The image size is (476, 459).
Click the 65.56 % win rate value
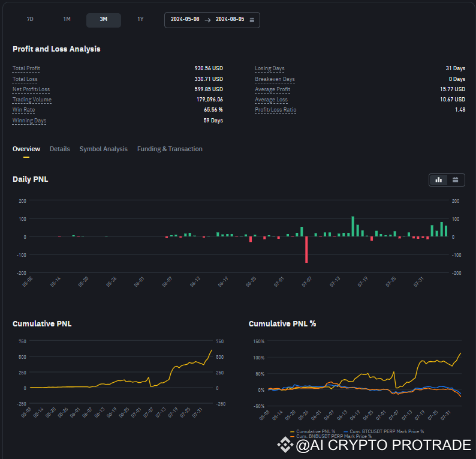213,110
